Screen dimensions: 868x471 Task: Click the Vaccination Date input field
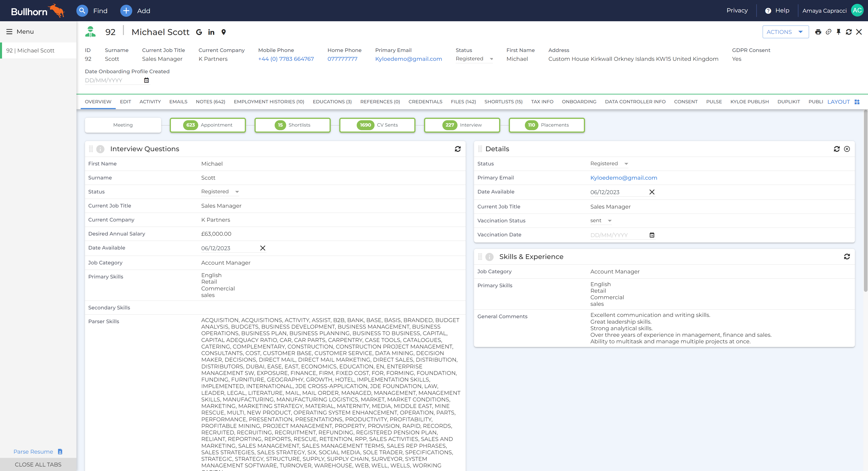pos(619,235)
